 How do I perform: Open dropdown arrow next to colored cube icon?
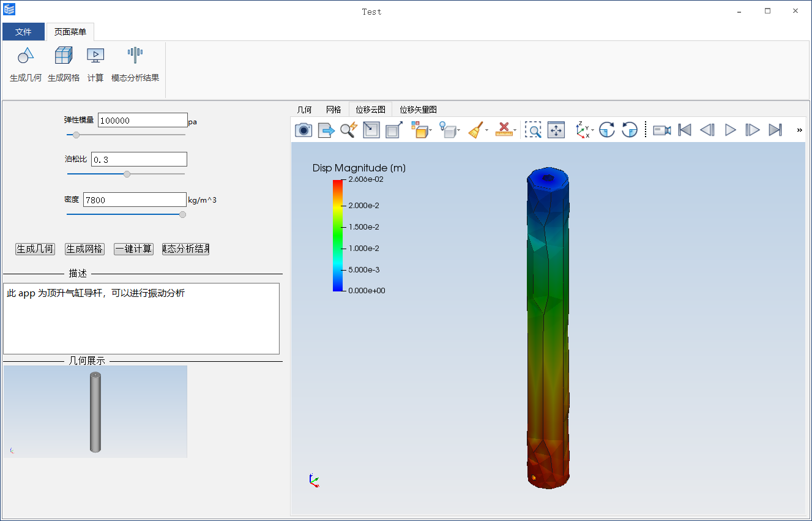click(431, 130)
